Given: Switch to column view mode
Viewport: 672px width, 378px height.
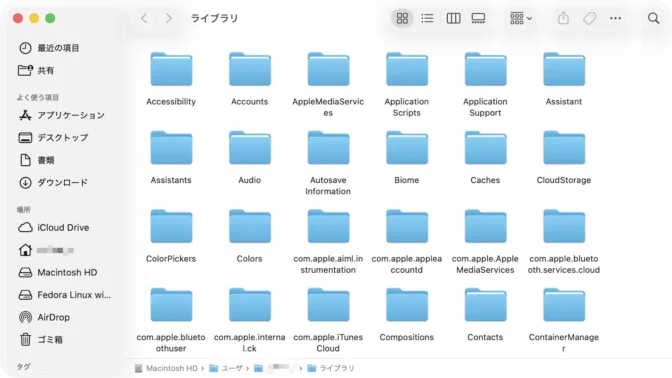Looking at the screenshot, I should (x=453, y=18).
